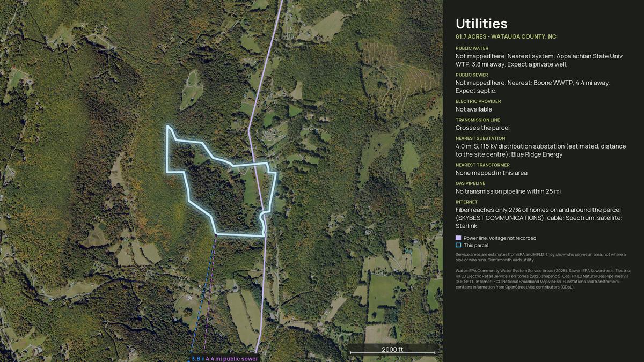644x362 pixels.
Task: Click 'This parcel' legend label
Action: 476,245
